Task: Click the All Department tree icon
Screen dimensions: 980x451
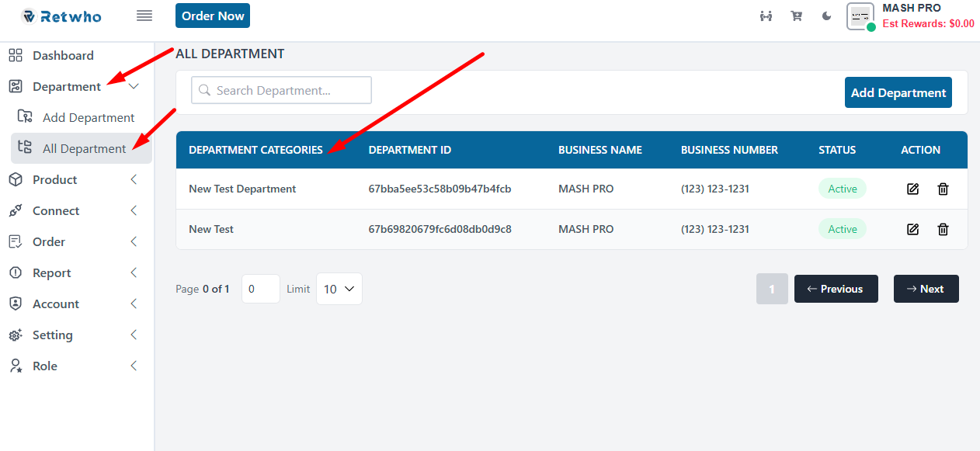Action: 25,147
